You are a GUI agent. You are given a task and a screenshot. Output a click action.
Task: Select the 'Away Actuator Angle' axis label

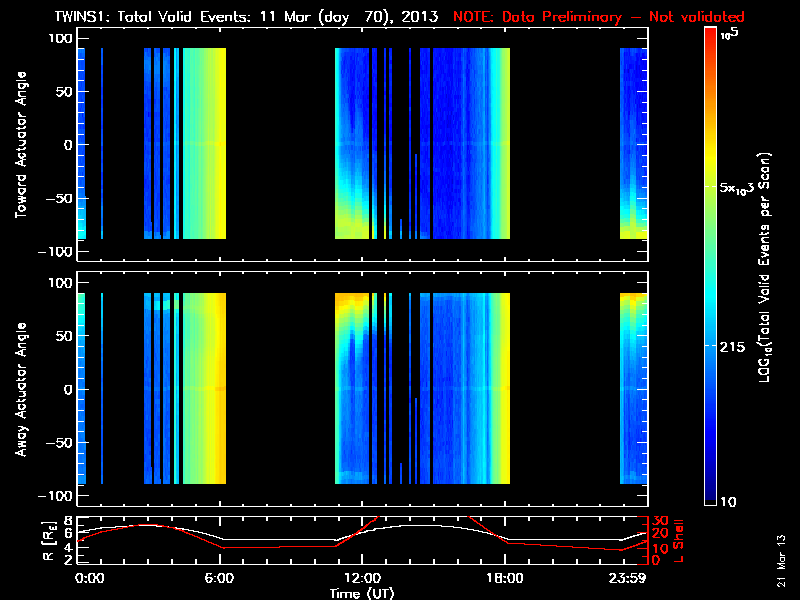(x=21, y=389)
